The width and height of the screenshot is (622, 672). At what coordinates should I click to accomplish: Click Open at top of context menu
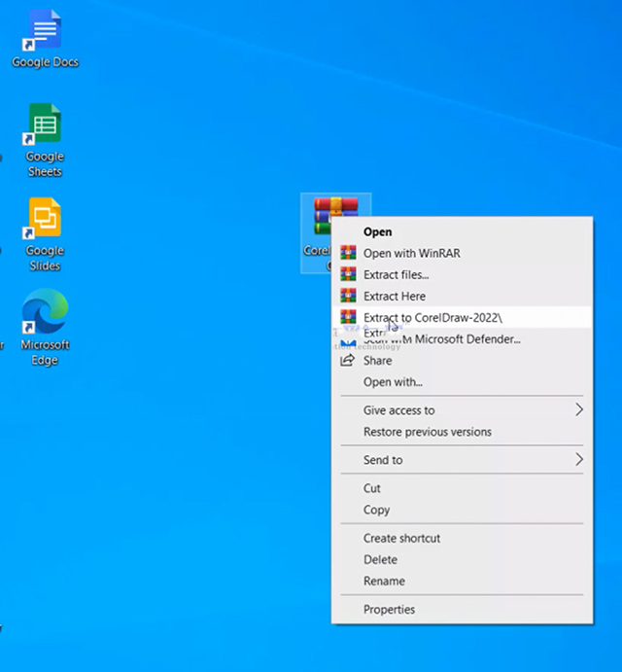[x=377, y=231]
